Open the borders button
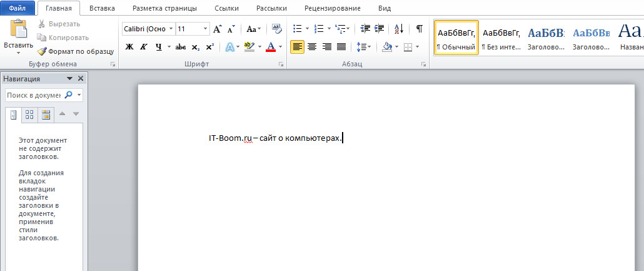The image size is (644, 271). coord(408,47)
